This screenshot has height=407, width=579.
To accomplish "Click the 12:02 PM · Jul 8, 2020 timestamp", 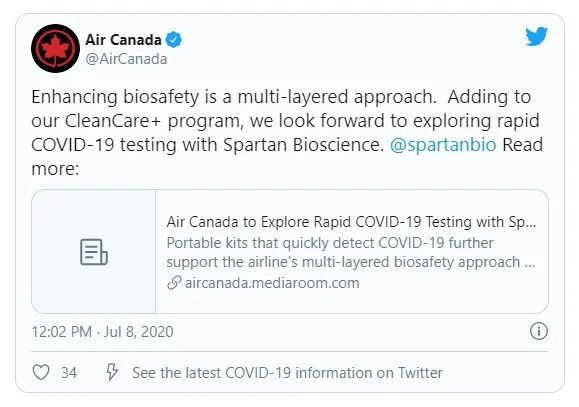I will click(102, 332).
